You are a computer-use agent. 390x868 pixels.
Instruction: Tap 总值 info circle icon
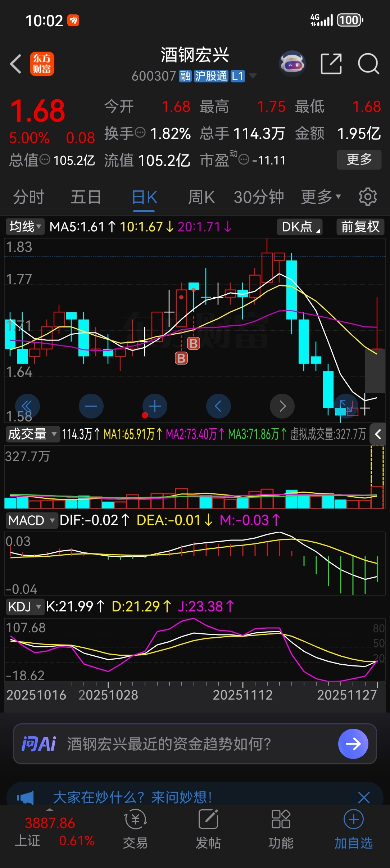45,159
